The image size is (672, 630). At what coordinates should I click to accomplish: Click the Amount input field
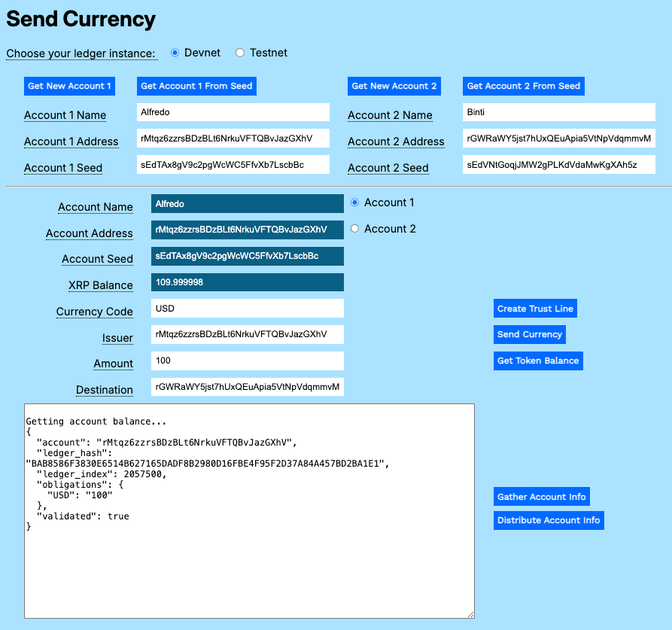coord(247,361)
